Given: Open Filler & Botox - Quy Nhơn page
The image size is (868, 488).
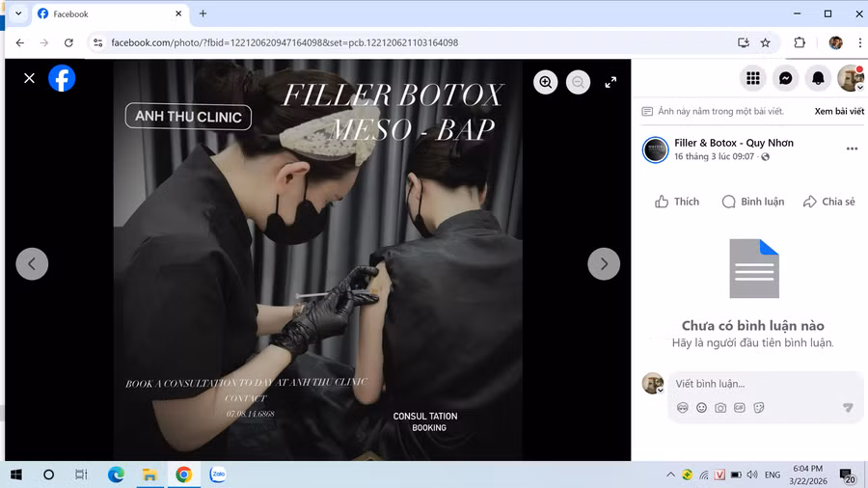Looking at the screenshot, I should [733, 143].
